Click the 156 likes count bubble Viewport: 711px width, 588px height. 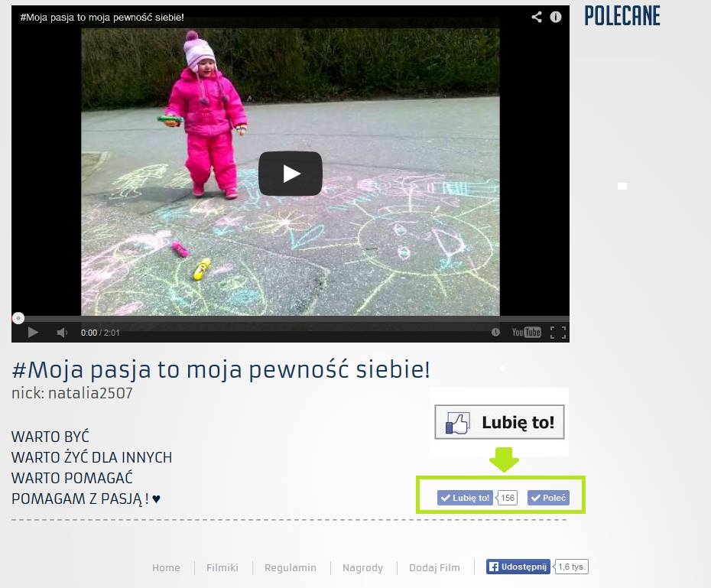pyautogui.click(x=508, y=498)
